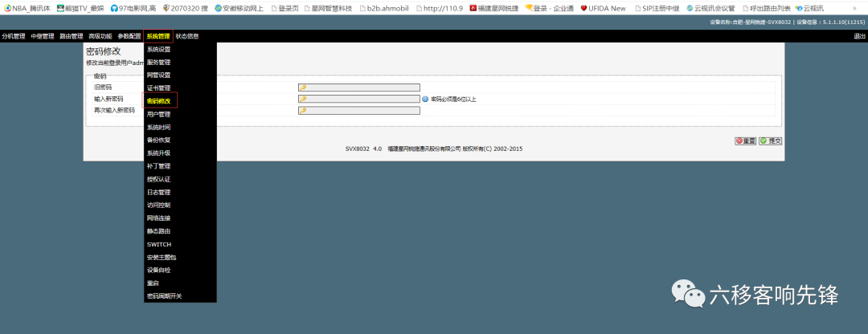The width and height of the screenshot is (868, 334).
Task: Click the SVX8032 4.0 footer text
Action: 364,149
